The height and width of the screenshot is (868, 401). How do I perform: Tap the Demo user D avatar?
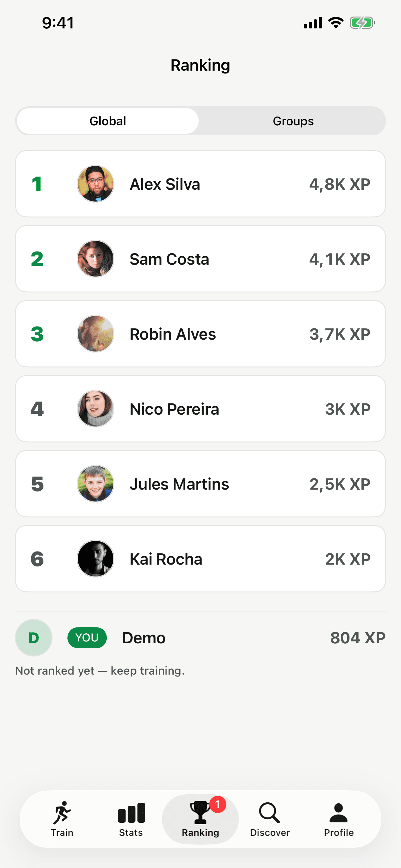34,637
